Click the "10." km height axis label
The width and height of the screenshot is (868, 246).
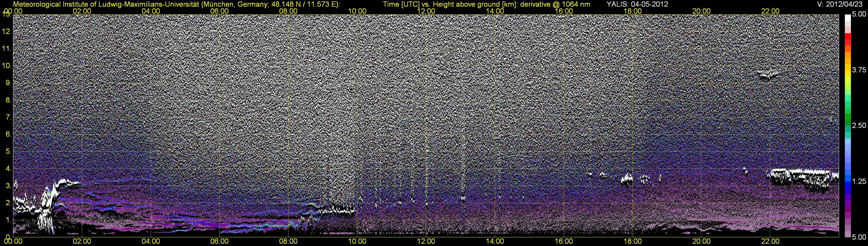pyautogui.click(x=7, y=65)
